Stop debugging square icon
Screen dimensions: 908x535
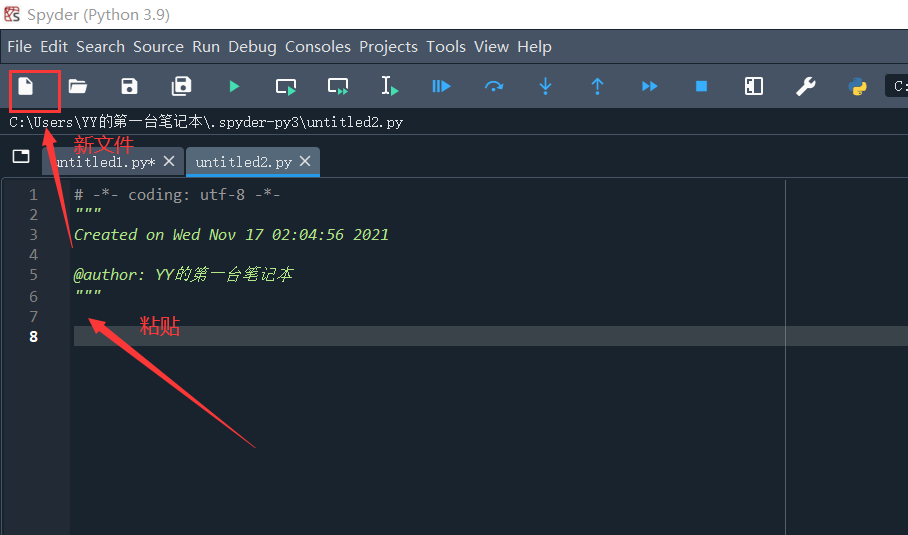pyautogui.click(x=701, y=86)
